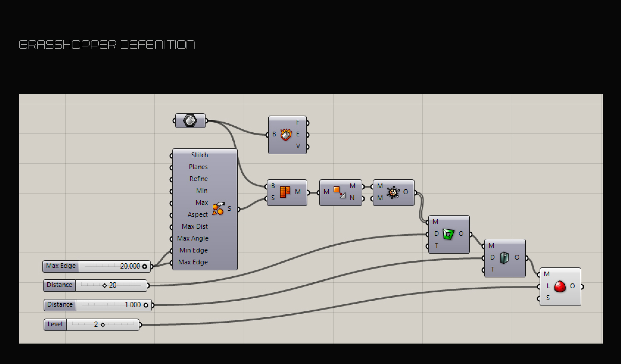Select the Mesh Settings shapes icon
This screenshot has height=364, width=621.
pos(218,209)
